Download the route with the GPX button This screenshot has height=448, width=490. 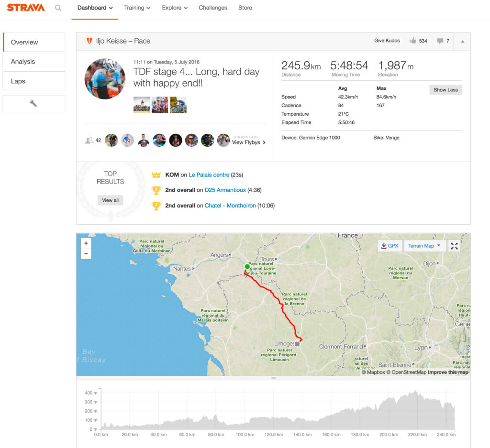tap(390, 246)
